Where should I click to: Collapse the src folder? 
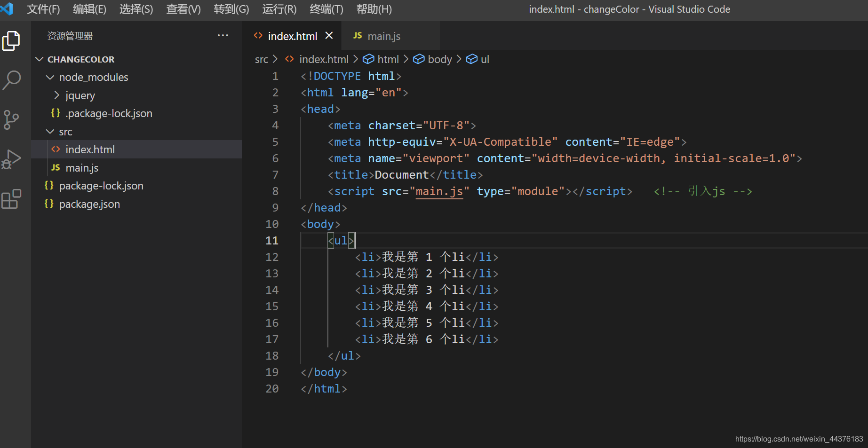50,131
